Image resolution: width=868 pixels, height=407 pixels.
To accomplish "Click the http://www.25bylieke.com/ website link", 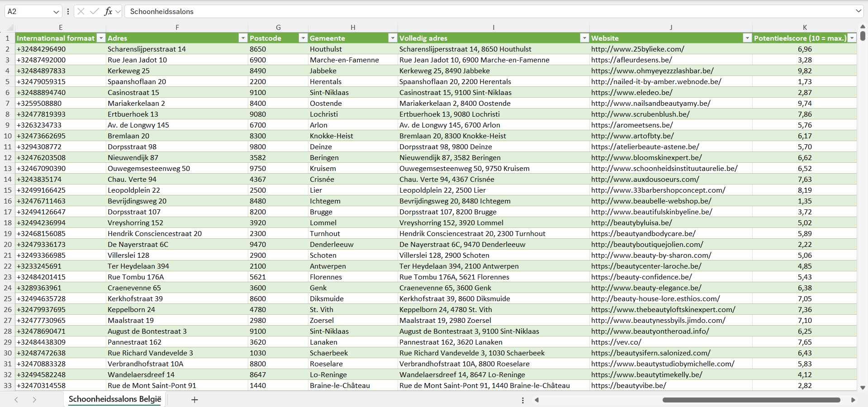I will pyautogui.click(x=637, y=49).
